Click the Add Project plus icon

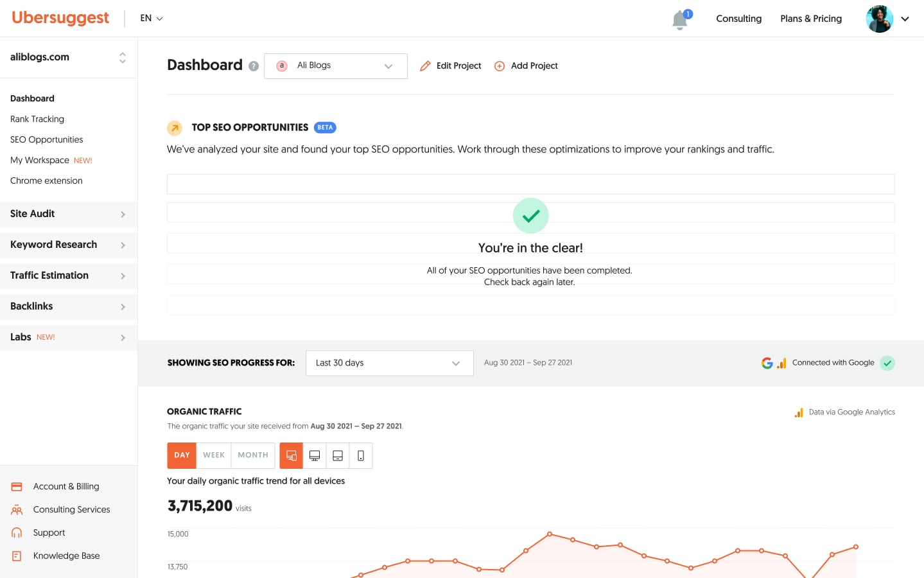click(499, 66)
